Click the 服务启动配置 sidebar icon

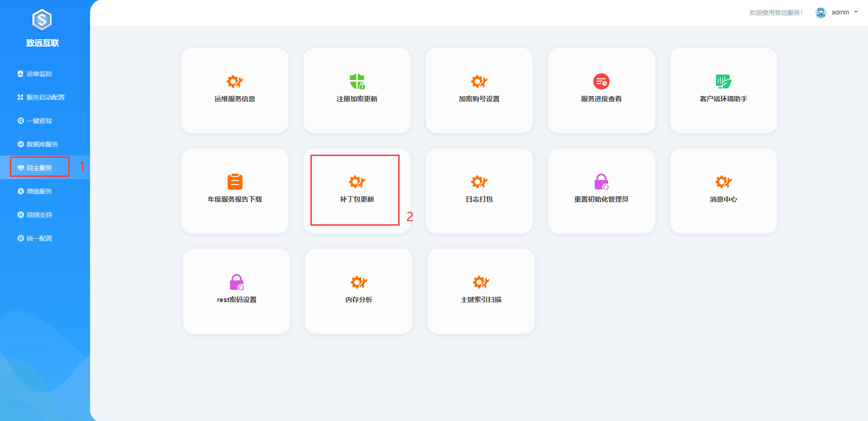(20, 97)
